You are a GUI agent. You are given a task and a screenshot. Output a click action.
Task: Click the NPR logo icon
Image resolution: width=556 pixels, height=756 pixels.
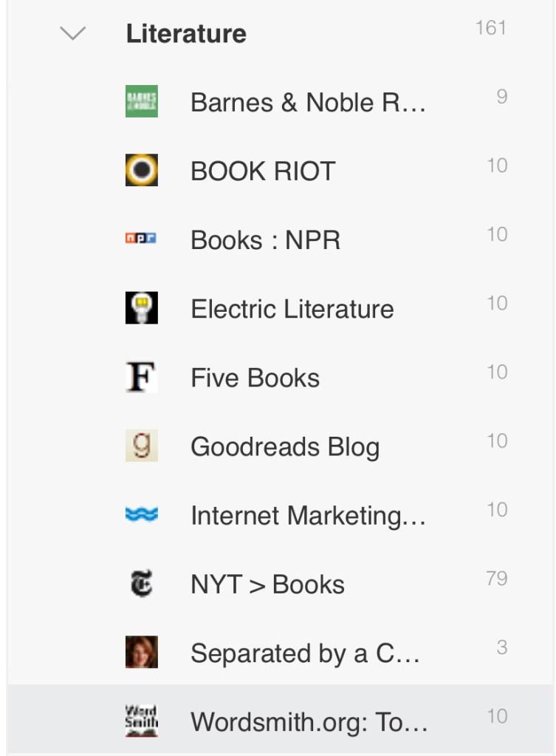[x=142, y=239]
